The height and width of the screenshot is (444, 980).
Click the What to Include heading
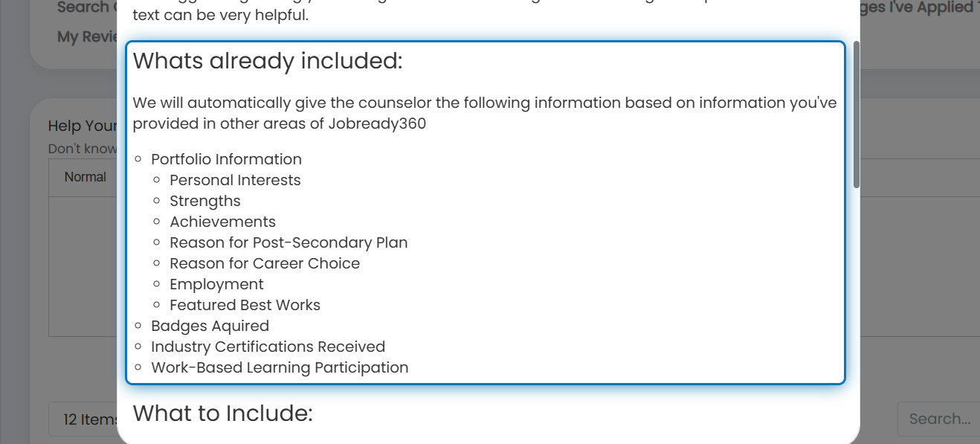[223, 413]
